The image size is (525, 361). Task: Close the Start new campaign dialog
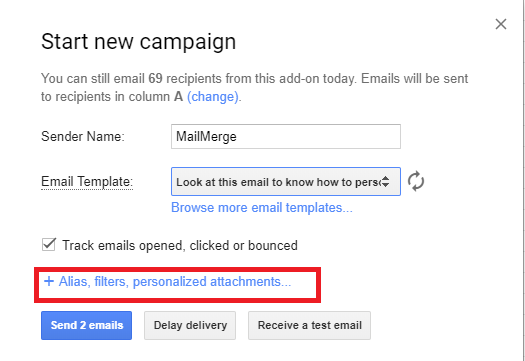(x=501, y=24)
